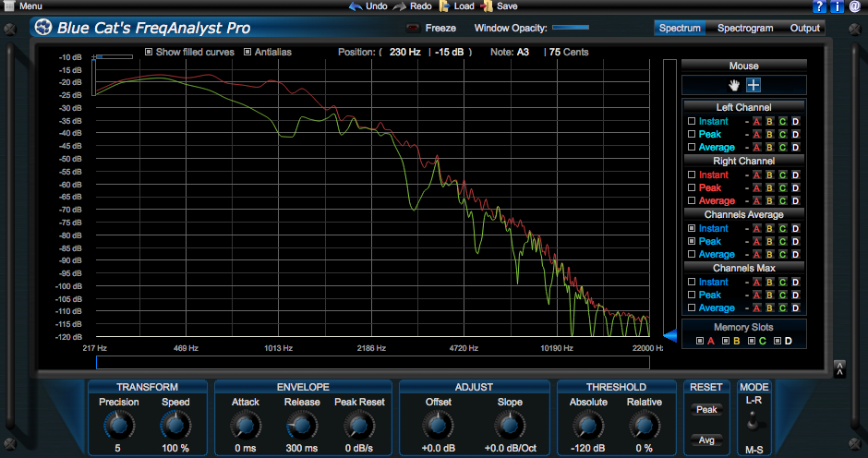The height and width of the screenshot is (458, 868).
Task: Click the Save preset icon
Action: (x=487, y=6)
